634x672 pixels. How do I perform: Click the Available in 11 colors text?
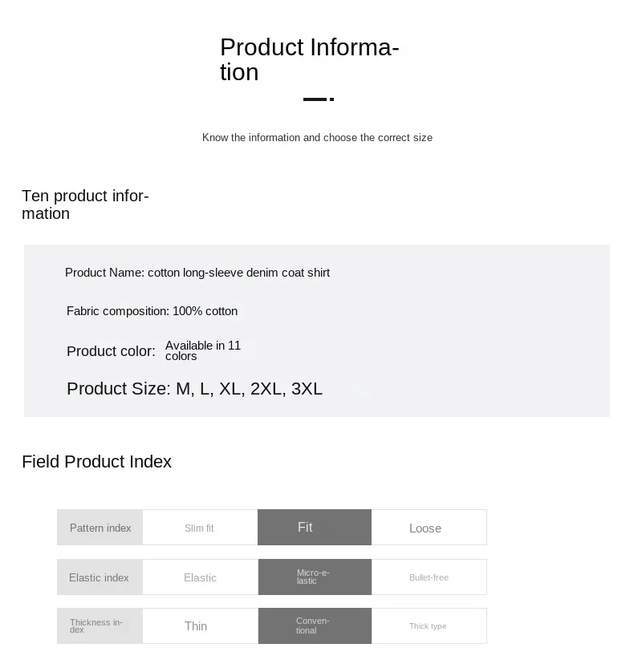click(202, 350)
